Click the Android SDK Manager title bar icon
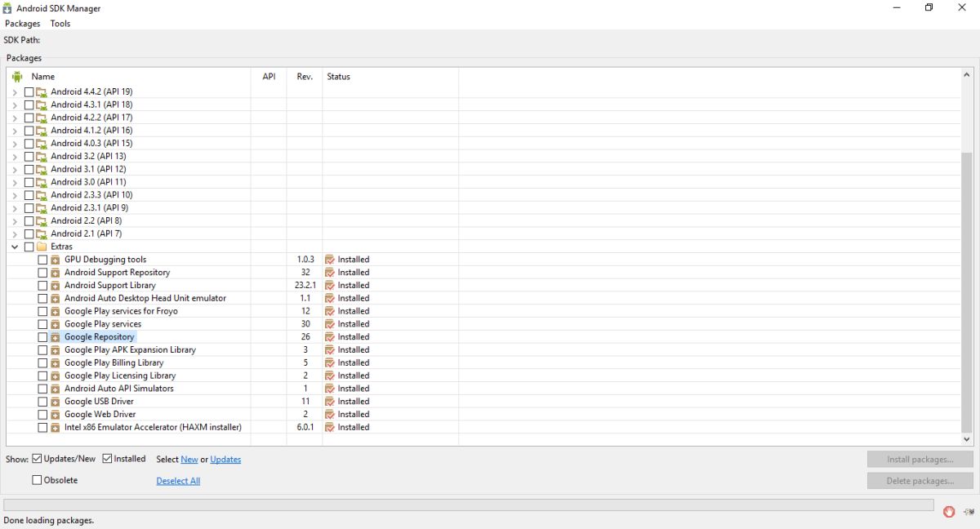Image resolution: width=980 pixels, height=529 pixels. [8, 8]
